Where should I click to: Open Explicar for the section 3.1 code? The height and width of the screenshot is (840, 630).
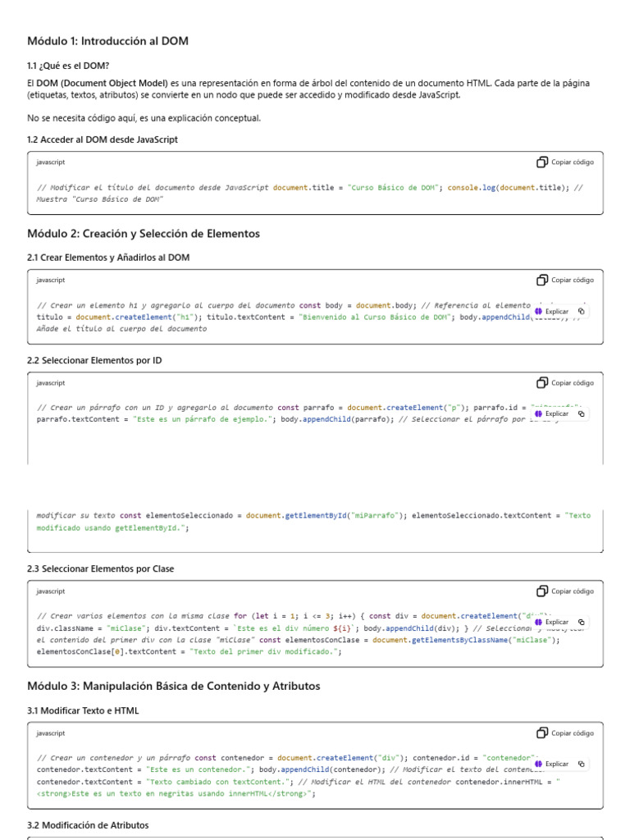click(552, 765)
